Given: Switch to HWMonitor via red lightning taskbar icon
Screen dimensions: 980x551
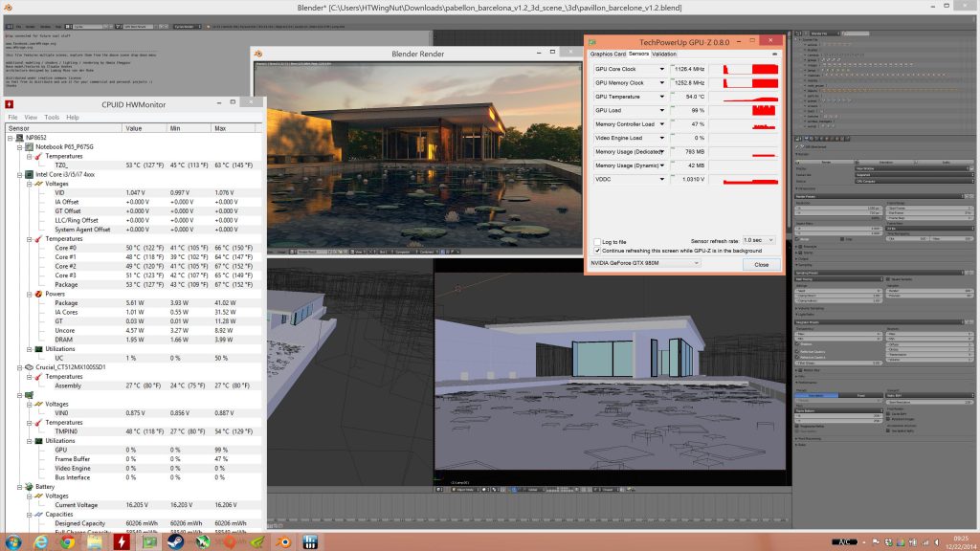Looking at the screenshot, I should pyautogui.click(x=122, y=541).
